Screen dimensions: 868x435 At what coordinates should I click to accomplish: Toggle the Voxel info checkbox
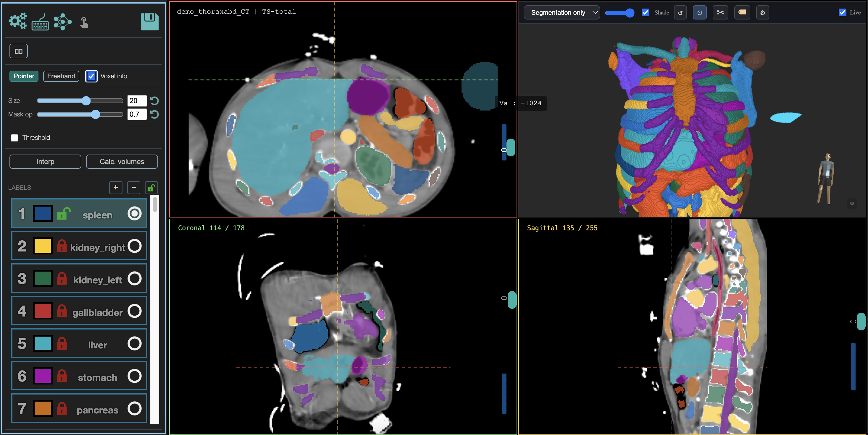pyautogui.click(x=91, y=76)
